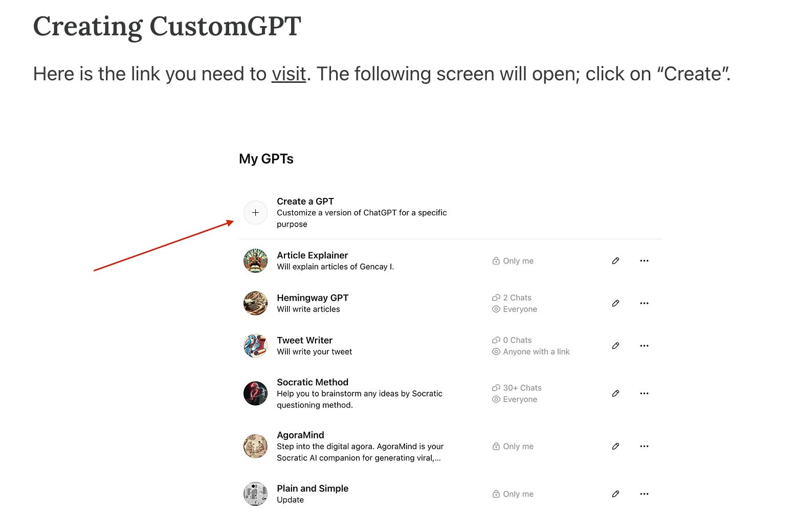Click "Only me" text in Plain and Simple row
The image size is (797, 532).
(x=518, y=494)
